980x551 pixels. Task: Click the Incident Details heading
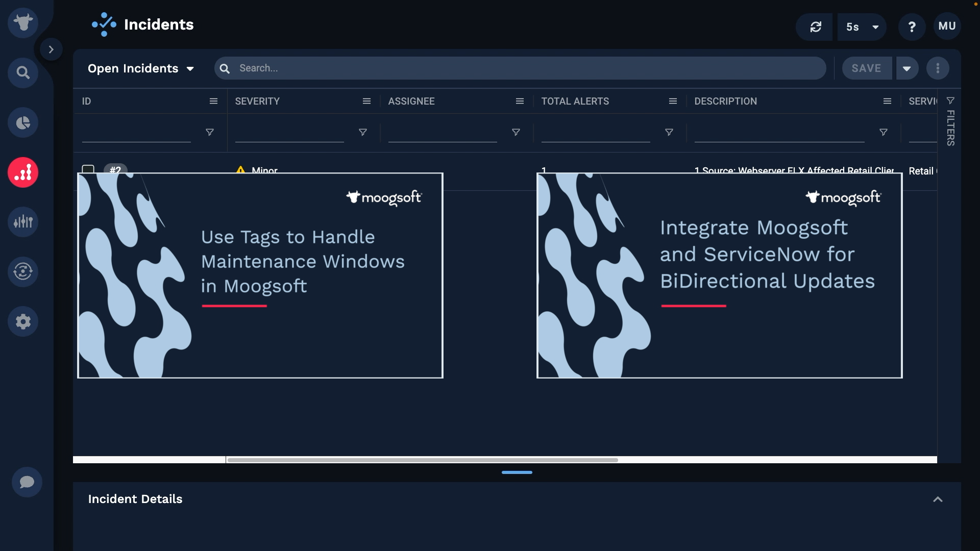click(135, 499)
